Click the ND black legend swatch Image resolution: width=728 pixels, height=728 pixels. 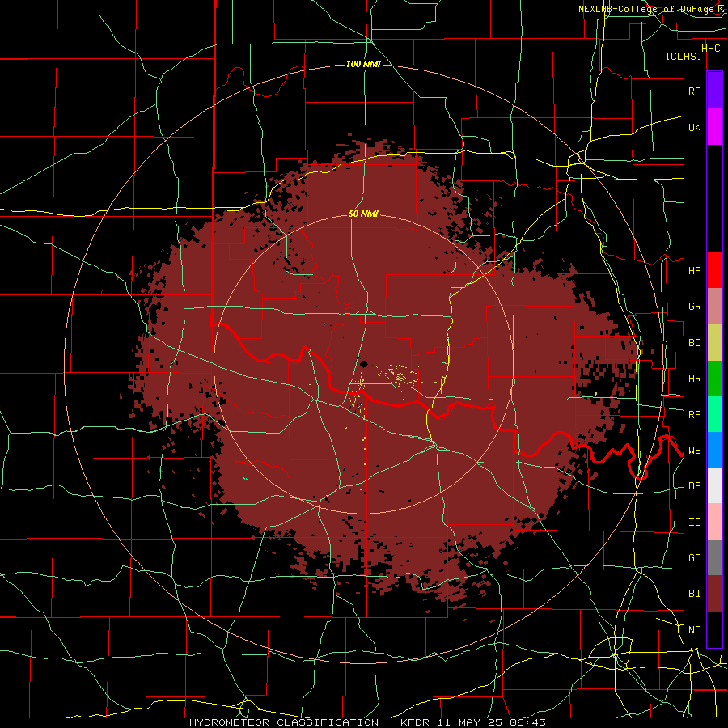[714, 629]
